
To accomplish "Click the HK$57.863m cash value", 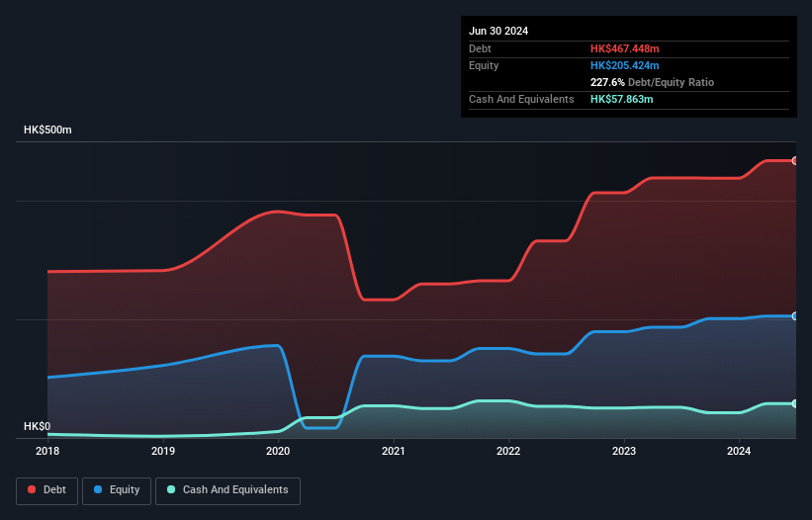I will [621, 99].
